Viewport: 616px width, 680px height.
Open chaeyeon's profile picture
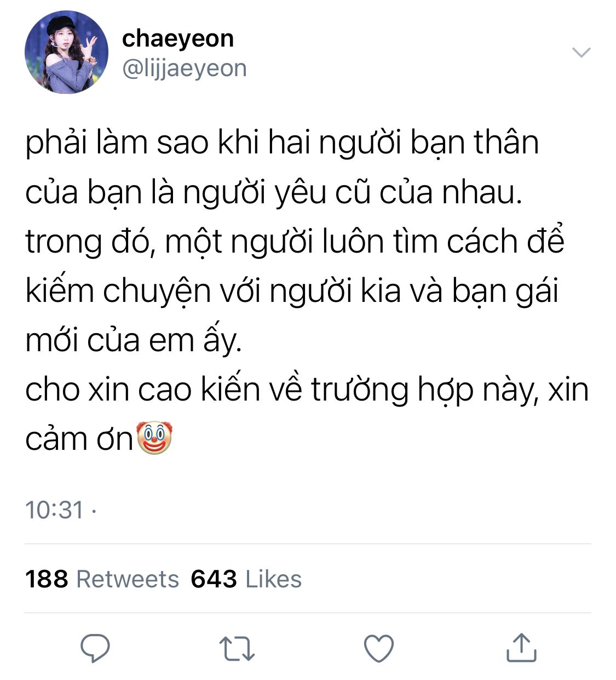66,52
